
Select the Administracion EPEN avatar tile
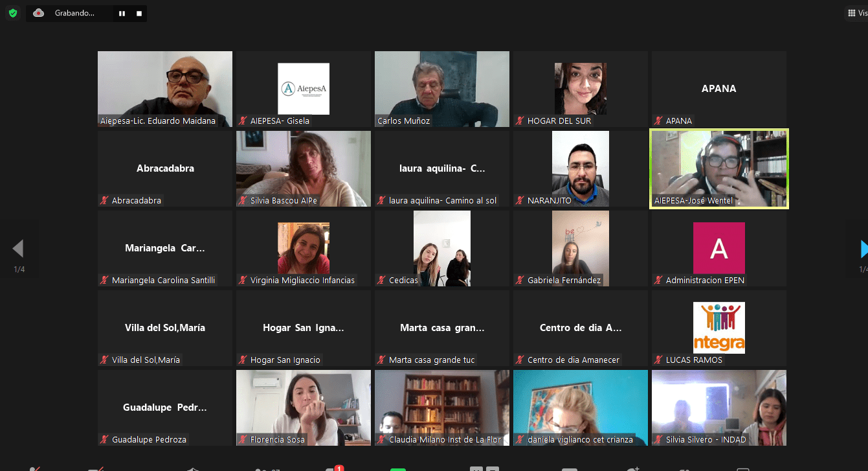(718, 248)
